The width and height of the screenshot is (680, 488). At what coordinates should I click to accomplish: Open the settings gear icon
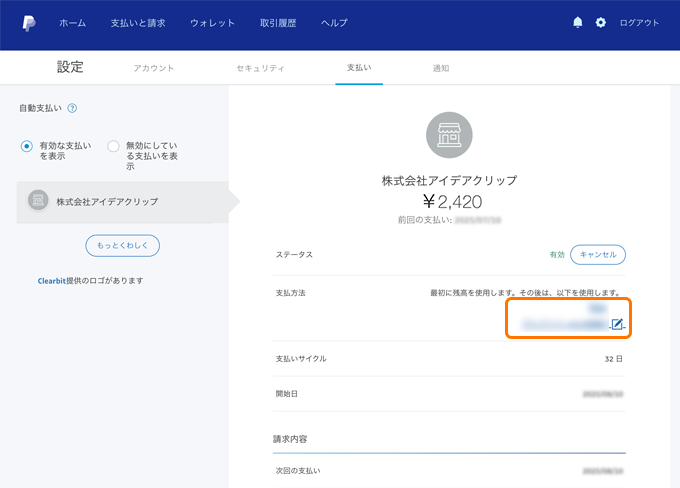[601, 23]
